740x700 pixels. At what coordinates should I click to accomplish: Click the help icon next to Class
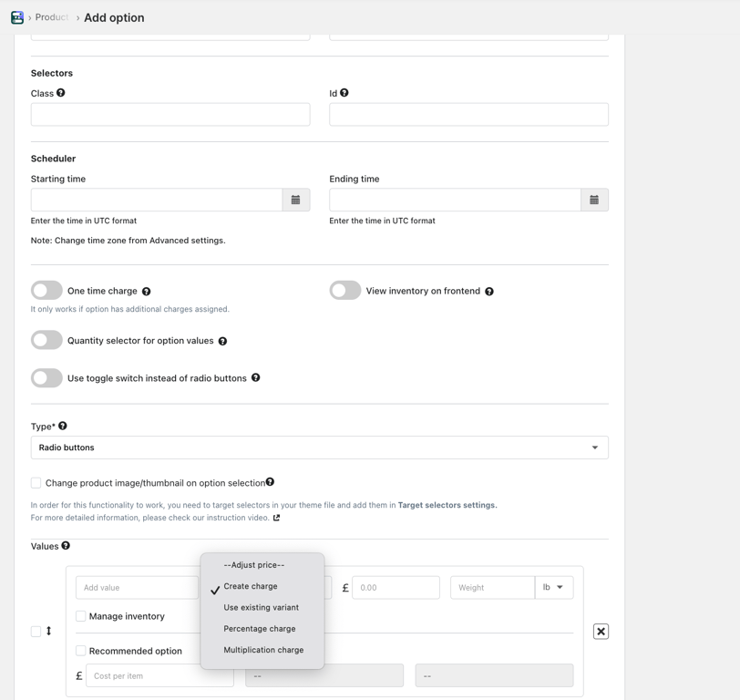61,93
